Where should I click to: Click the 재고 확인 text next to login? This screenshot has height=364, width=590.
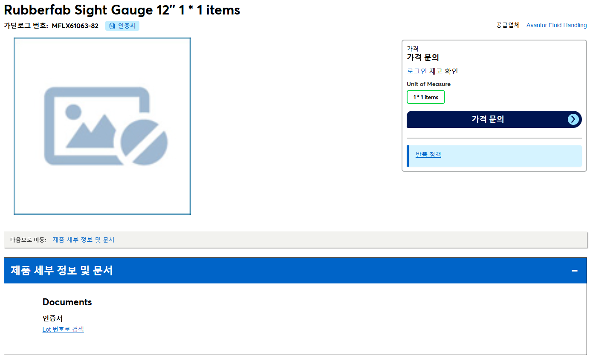pos(443,71)
